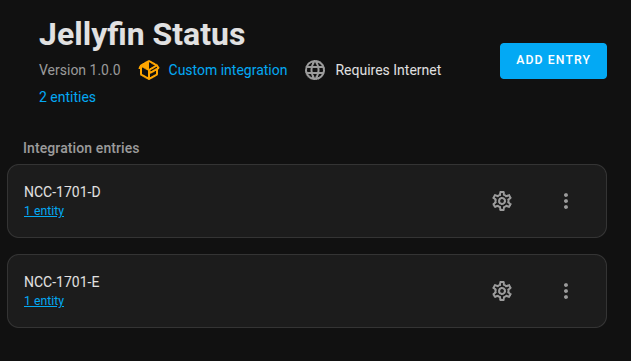Open three-dot menu for NCC-1701-D

(x=566, y=201)
